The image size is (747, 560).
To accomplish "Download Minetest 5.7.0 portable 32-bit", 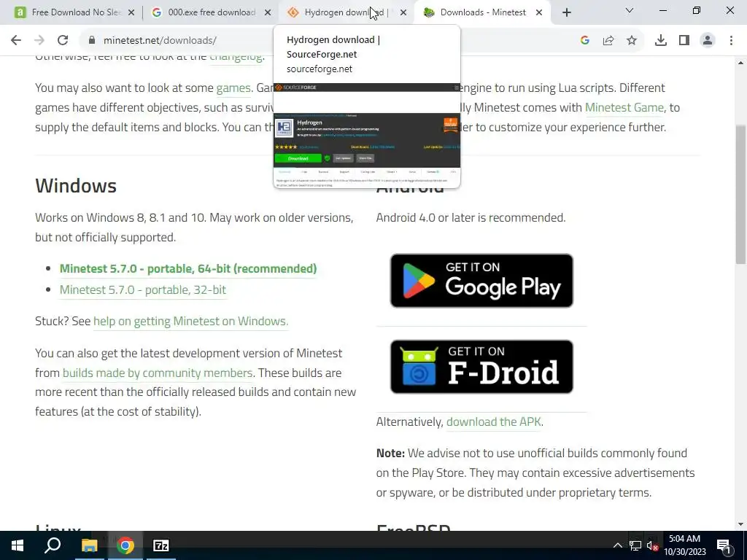I will (x=143, y=289).
